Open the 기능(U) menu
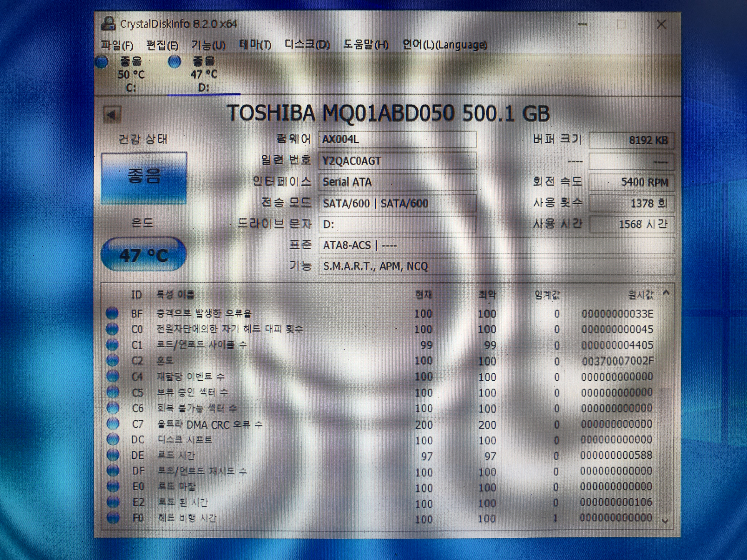747x560 pixels. pyautogui.click(x=208, y=45)
